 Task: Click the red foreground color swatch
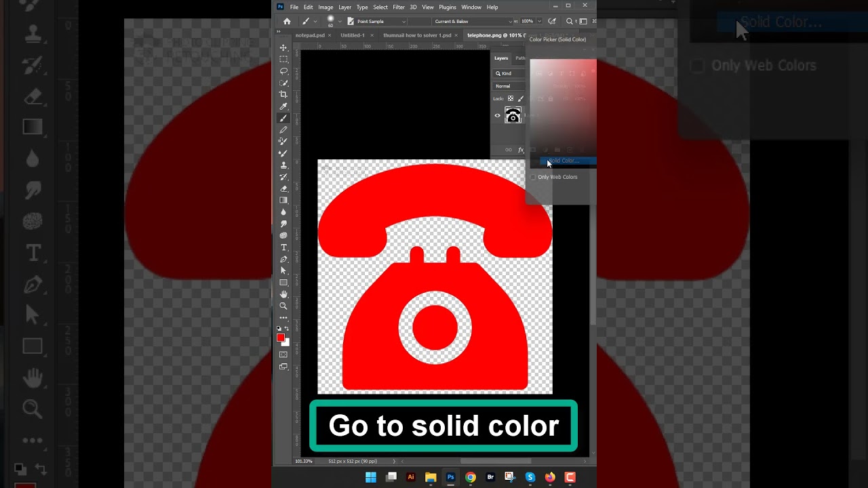pos(280,338)
